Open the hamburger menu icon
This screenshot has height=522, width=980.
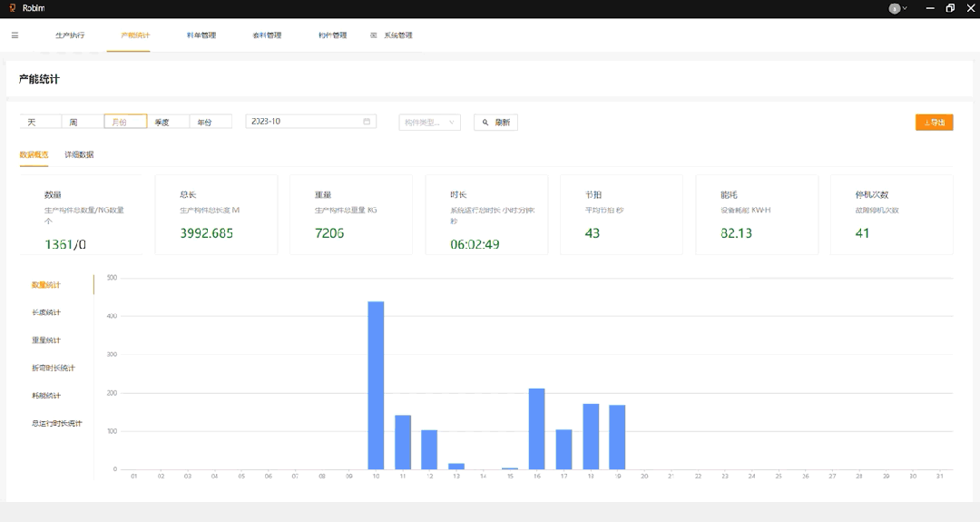pos(15,35)
